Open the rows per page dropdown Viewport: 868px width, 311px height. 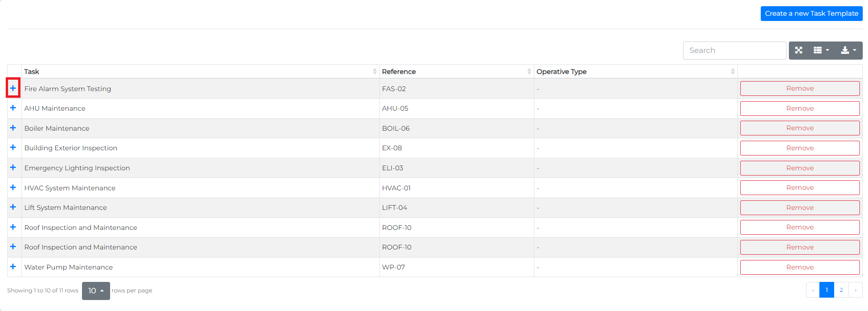coord(96,290)
